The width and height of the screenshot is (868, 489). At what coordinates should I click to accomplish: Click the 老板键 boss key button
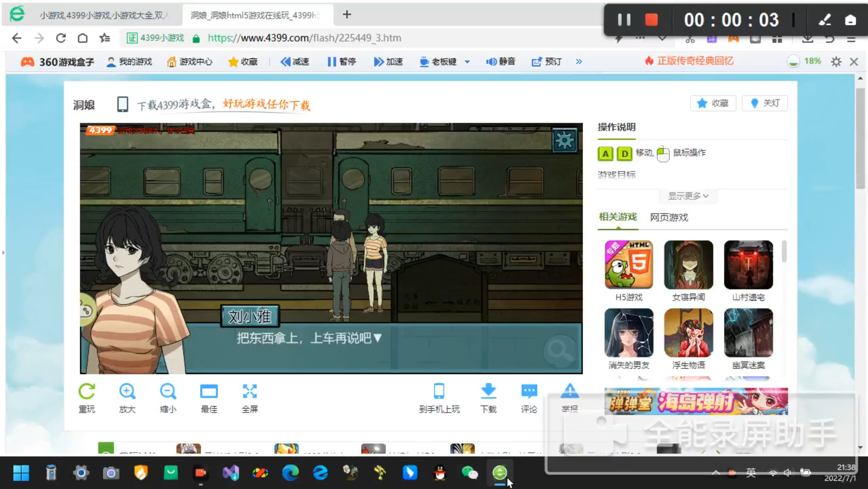pyautogui.click(x=438, y=62)
